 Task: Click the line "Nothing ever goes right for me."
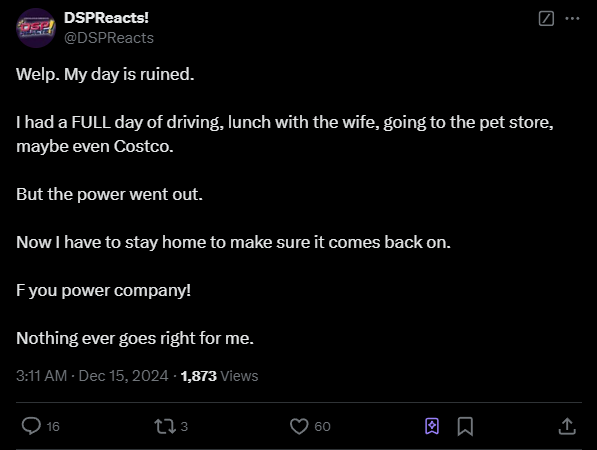pos(135,338)
